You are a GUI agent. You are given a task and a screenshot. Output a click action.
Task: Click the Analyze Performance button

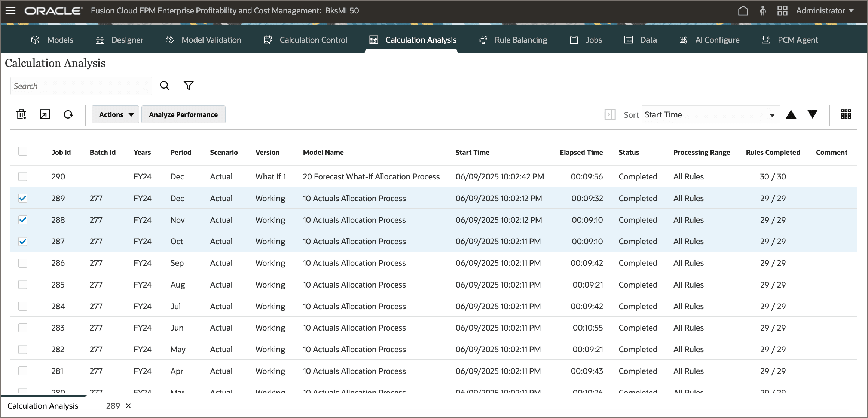pyautogui.click(x=183, y=114)
